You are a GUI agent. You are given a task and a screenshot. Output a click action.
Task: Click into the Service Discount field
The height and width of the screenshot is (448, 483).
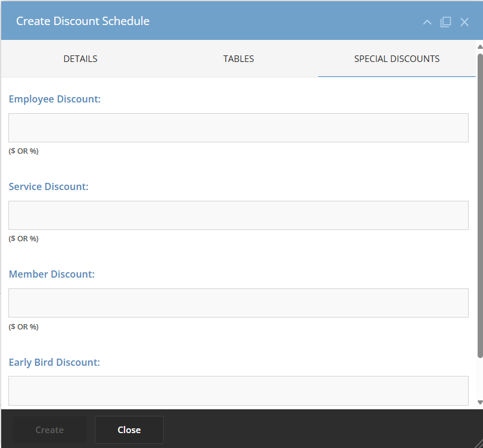click(238, 216)
